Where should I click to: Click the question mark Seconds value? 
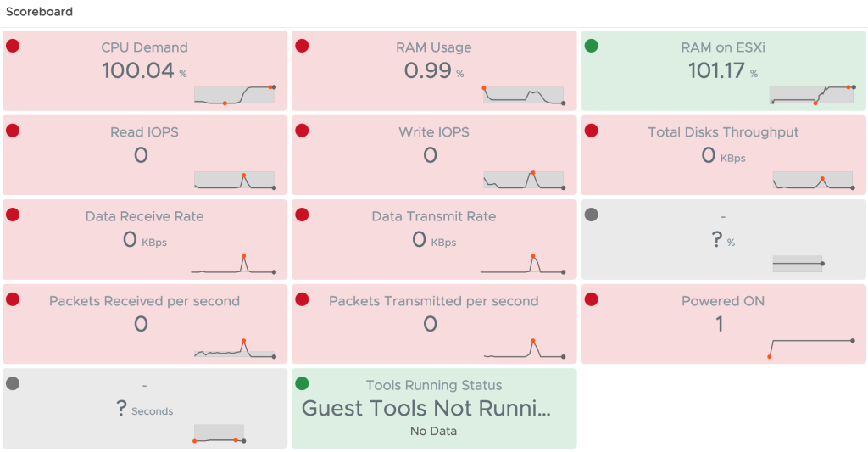click(122, 408)
